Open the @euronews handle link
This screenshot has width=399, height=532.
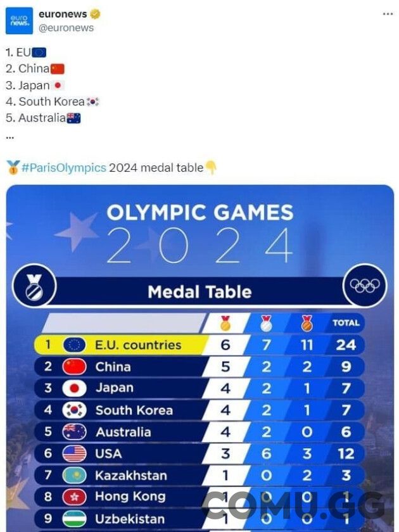click(66, 28)
